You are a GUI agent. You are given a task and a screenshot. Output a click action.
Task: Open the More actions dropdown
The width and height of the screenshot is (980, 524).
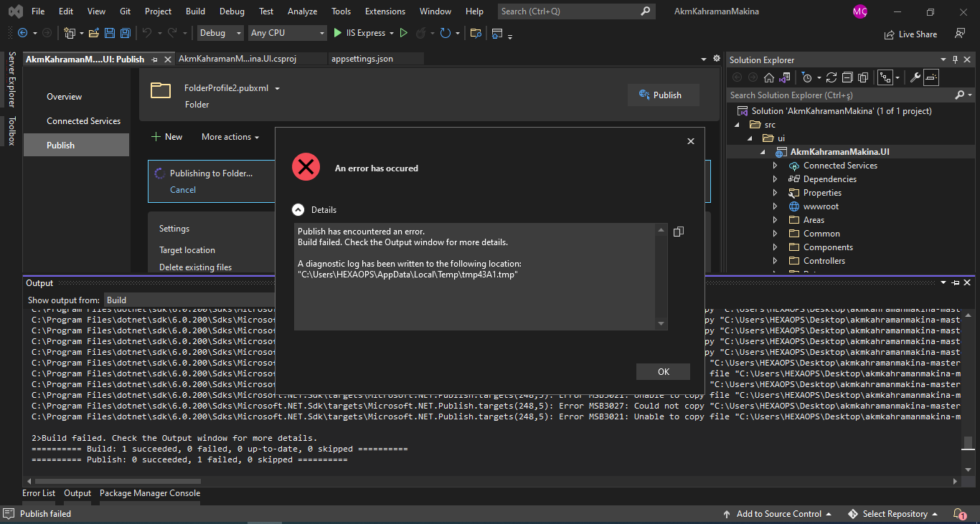230,137
